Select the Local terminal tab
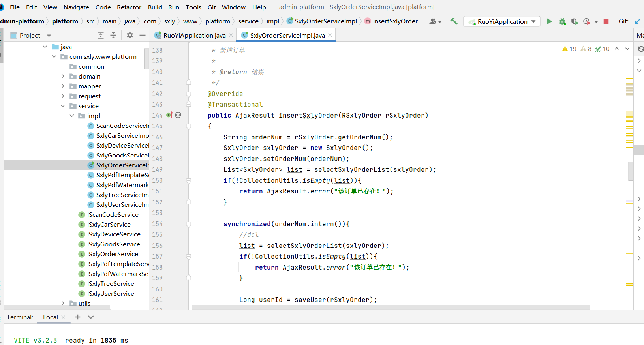Screen dimensions: 644x345 pos(51,317)
